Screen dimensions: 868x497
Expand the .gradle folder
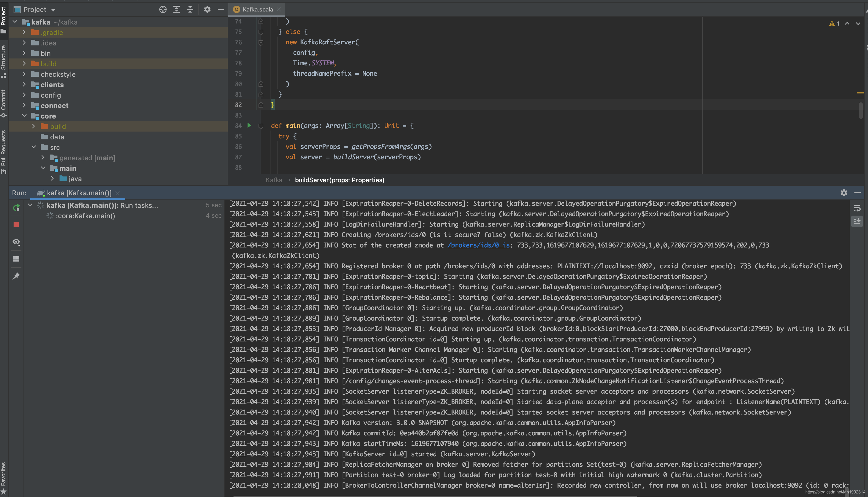(24, 32)
